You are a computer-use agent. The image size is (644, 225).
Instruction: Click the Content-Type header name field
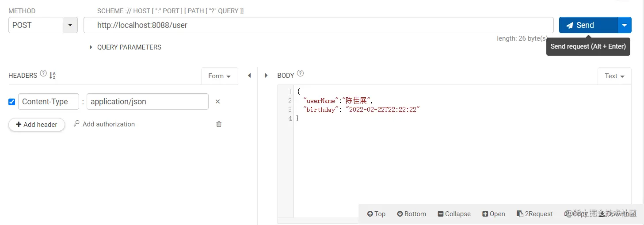pos(49,102)
